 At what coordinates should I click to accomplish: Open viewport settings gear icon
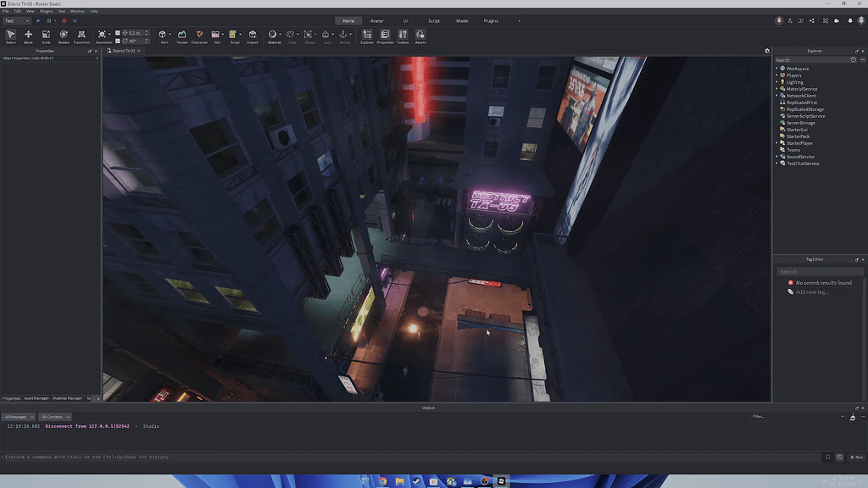coord(767,51)
